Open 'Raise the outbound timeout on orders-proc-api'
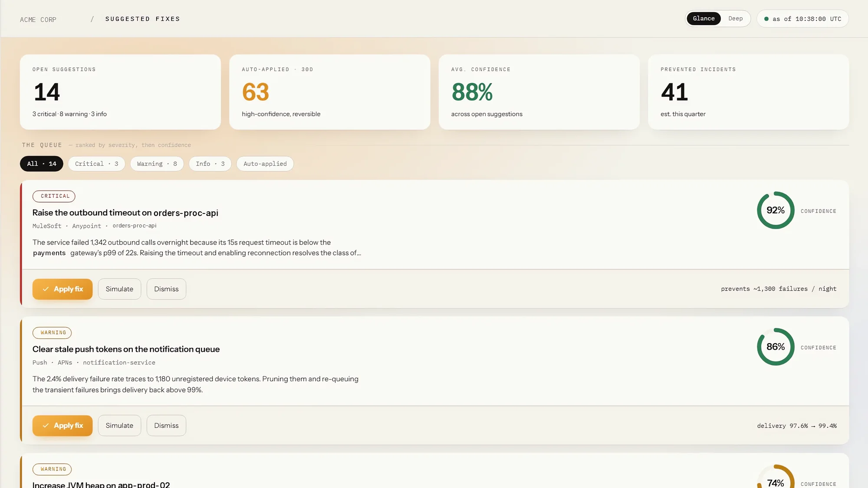 125,213
